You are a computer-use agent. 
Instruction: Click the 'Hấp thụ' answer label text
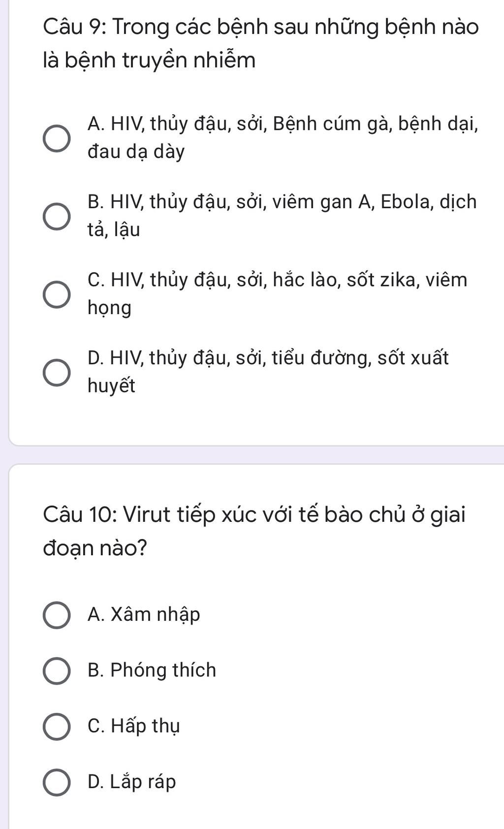pyautogui.click(x=145, y=726)
